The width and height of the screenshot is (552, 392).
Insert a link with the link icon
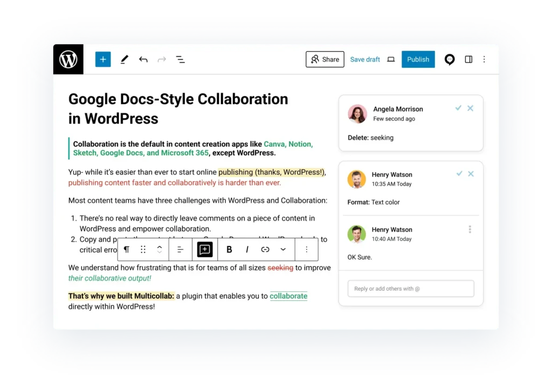(265, 249)
